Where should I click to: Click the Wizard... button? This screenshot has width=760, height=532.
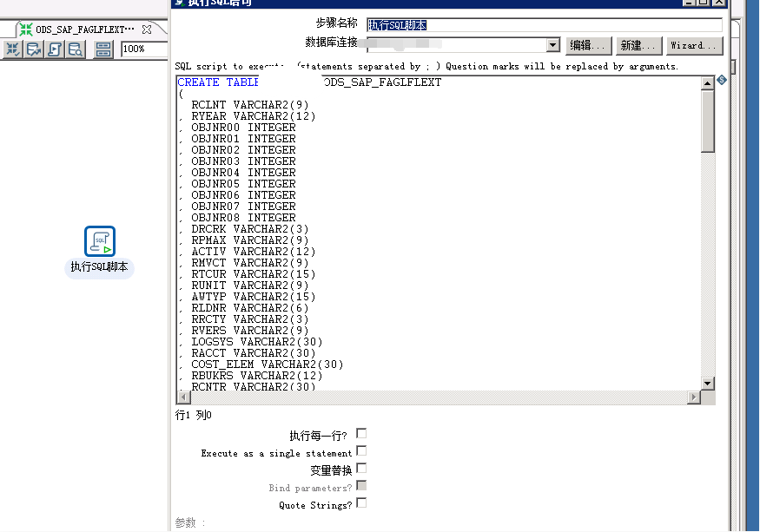(x=694, y=45)
